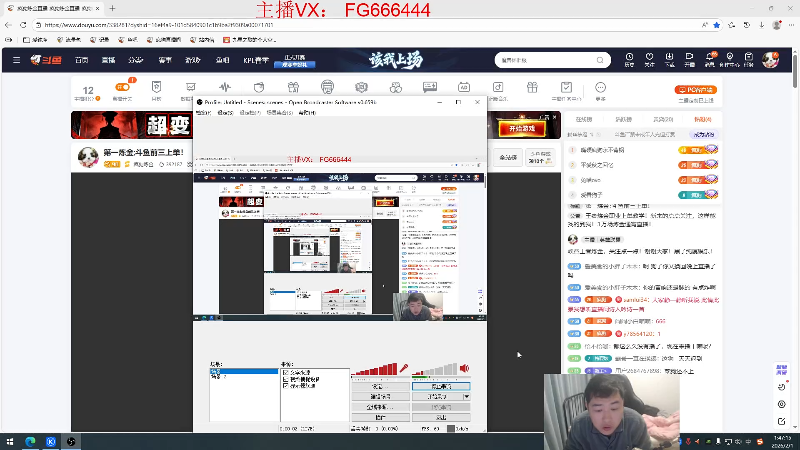
Task: Click the Douyu logo in header
Action: click(x=46, y=60)
